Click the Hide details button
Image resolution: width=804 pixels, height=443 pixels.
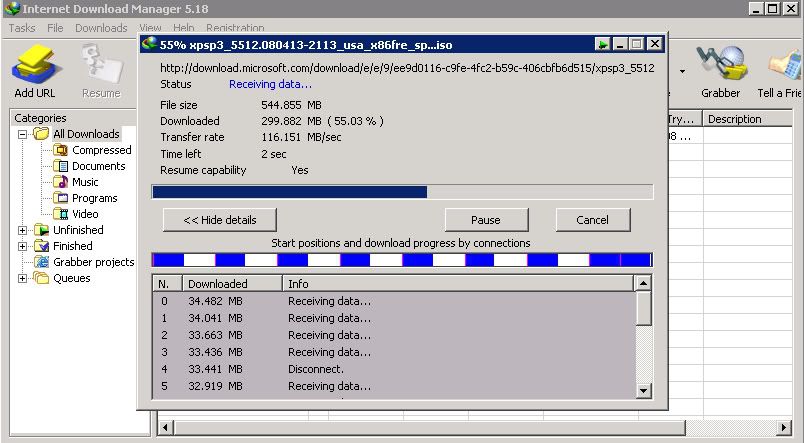[x=219, y=220]
